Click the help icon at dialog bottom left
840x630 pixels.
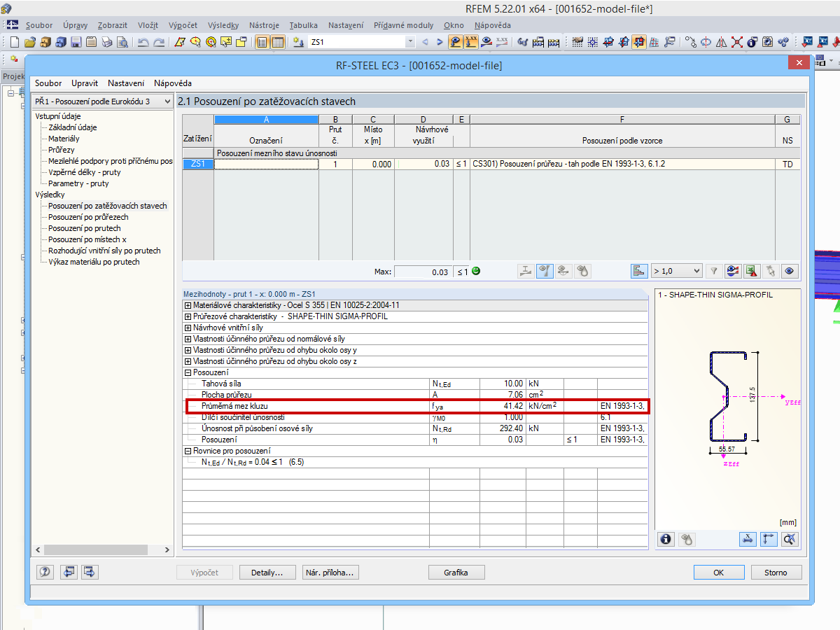[x=45, y=572]
